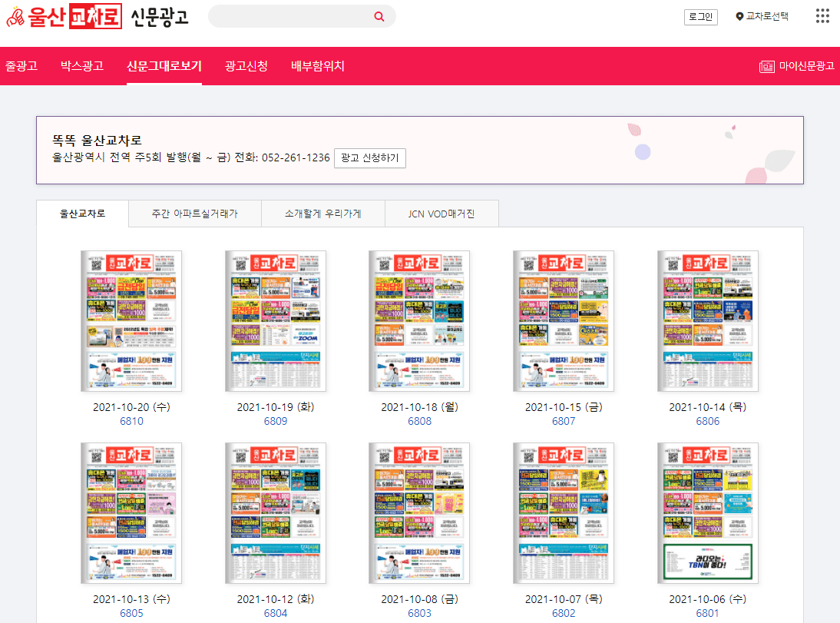Open the 배부함위치 menu
The width and height of the screenshot is (840, 623).
315,66
